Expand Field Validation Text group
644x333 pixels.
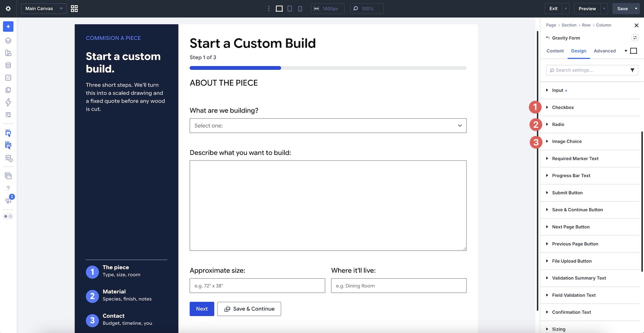(590, 295)
